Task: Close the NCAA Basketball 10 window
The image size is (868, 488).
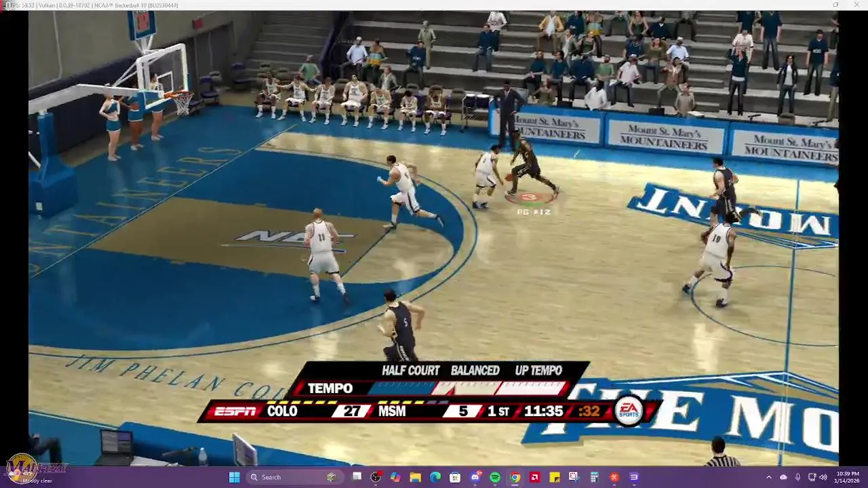Action: (856, 5)
